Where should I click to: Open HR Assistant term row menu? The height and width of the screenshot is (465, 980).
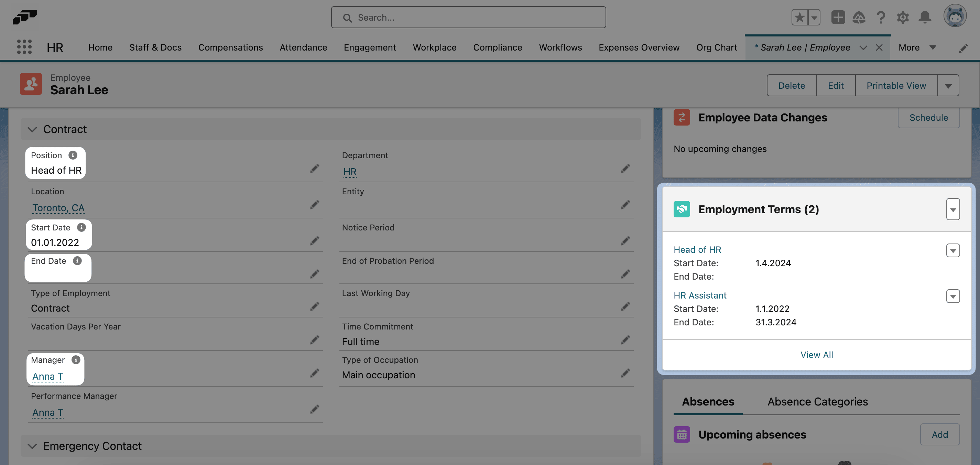coord(953,296)
